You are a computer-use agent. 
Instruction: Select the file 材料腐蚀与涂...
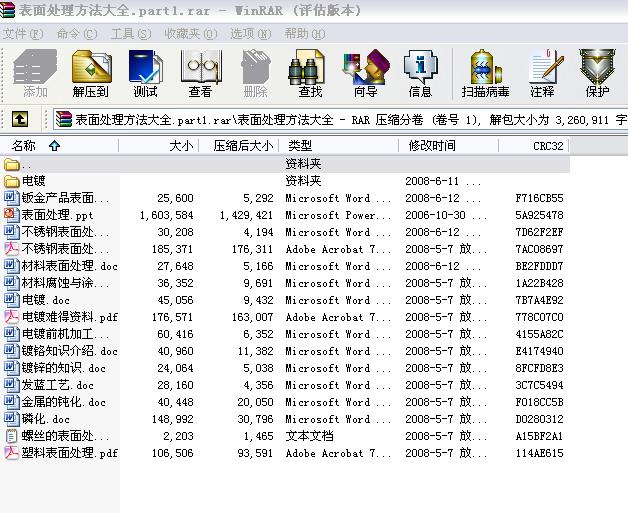point(65,283)
